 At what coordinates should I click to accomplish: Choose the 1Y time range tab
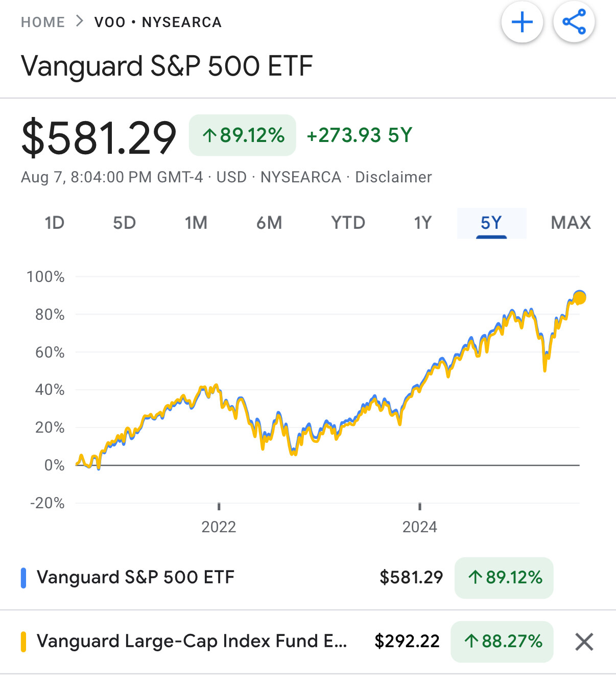[x=422, y=223]
